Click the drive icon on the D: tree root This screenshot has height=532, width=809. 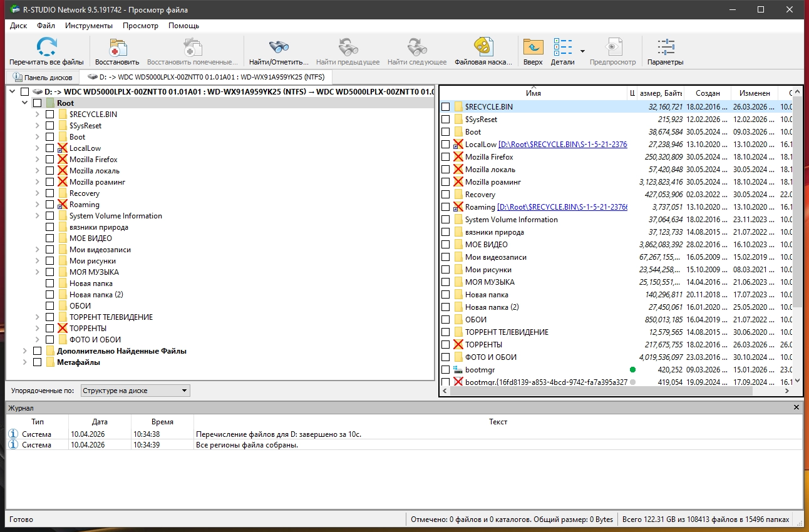pyautogui.click(x=38, y=92)
